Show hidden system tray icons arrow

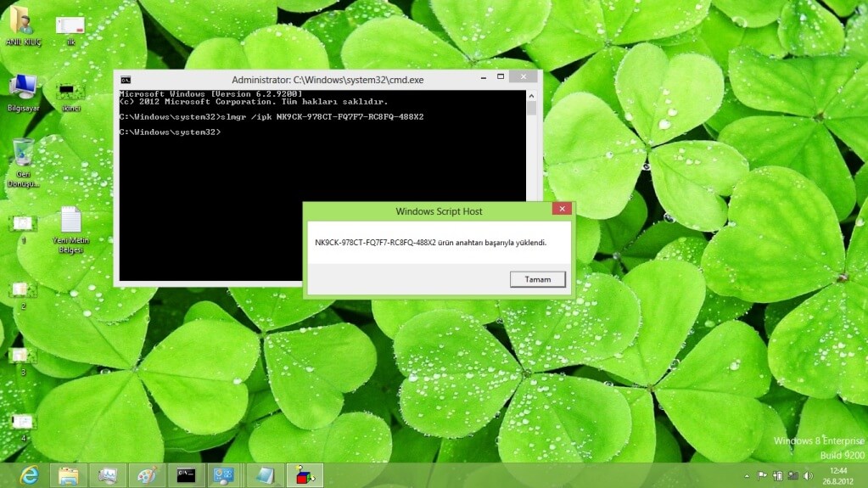tap(747, 476)
